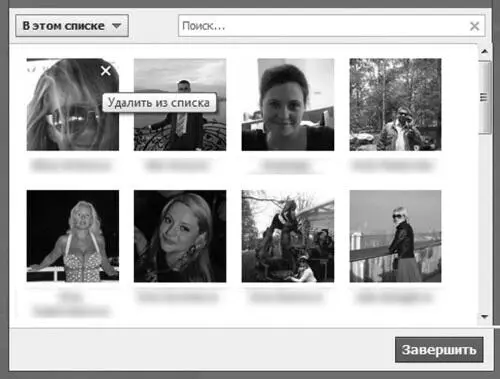Click the "Завершить" button
The image size is (500, 379).
(439, 350)
